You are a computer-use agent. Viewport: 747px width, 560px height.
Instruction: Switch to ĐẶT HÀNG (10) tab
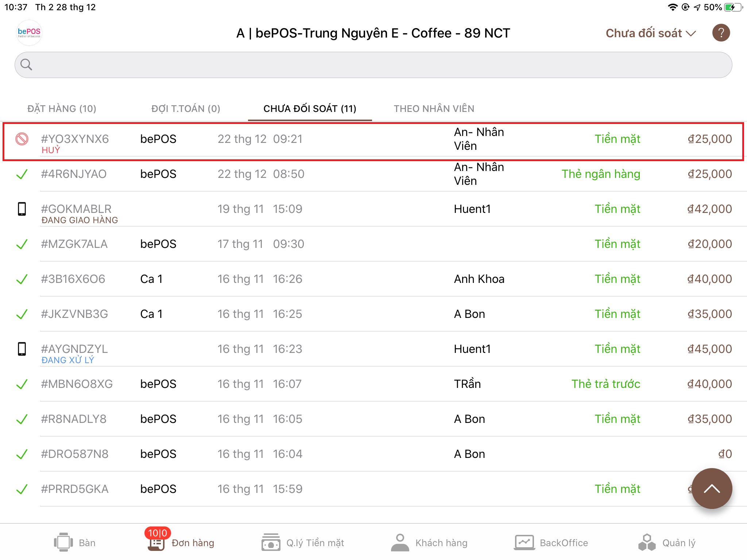[x=62, y=109]
